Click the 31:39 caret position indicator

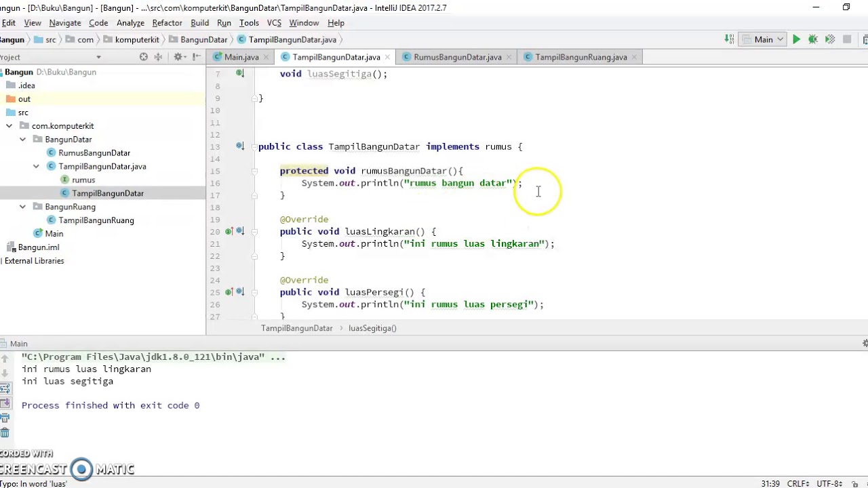[x=770, y=483]
